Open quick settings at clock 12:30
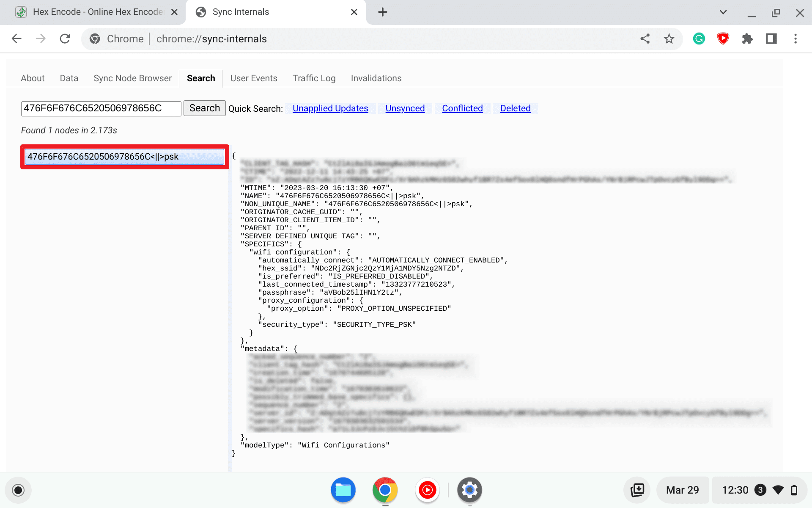Screen dimensions: 812x508 [735, 490]
